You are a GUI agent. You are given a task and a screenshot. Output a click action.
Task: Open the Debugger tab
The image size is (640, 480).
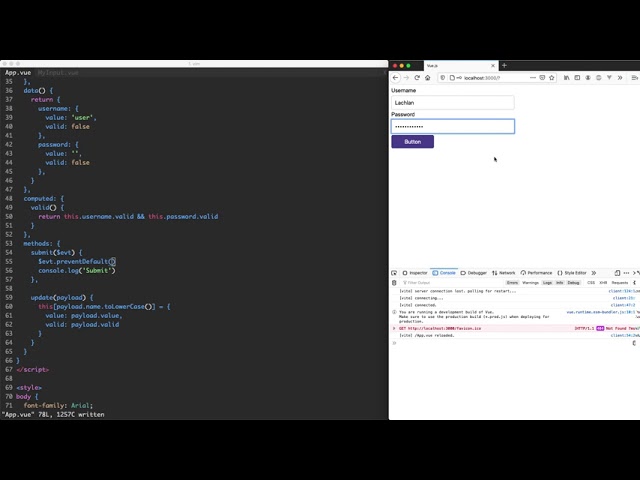[473, 273]
